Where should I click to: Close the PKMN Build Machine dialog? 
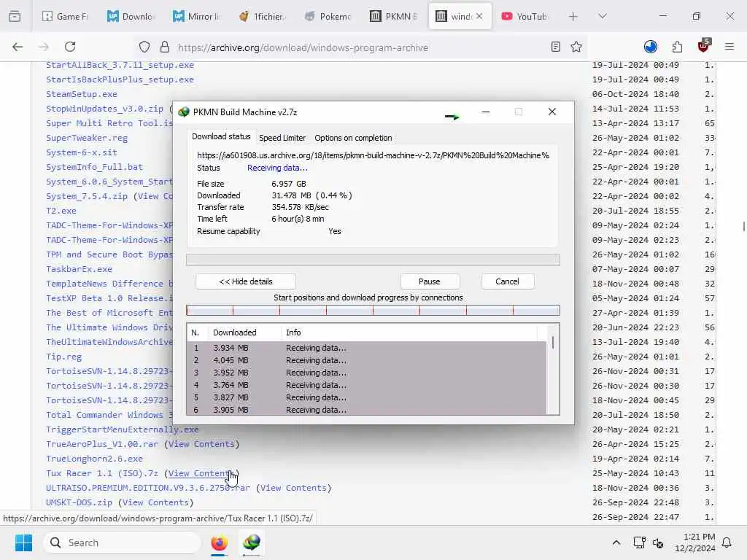[552, 112]
